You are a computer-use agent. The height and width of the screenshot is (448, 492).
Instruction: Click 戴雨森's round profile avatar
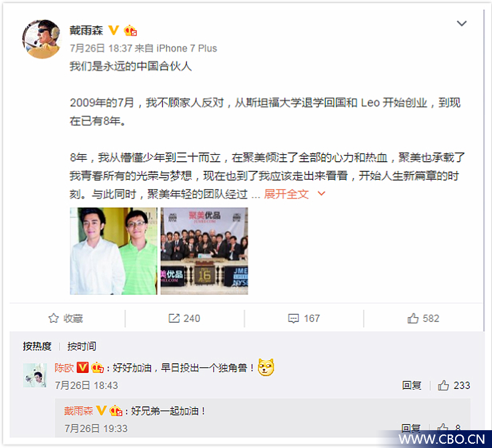pyautogui.click(x=42, y=39)
